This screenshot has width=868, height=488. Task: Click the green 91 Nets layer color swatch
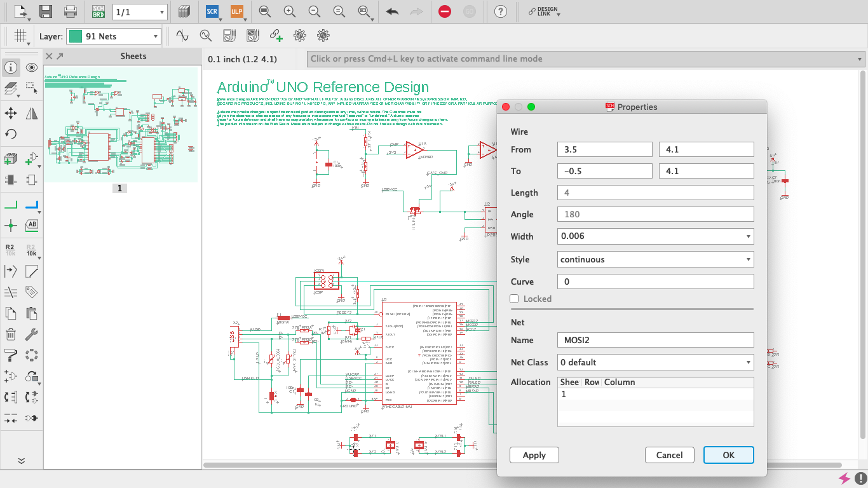pos(76,36)
